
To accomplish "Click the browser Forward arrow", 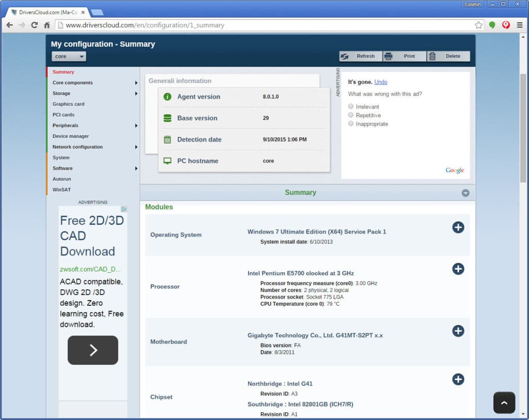I will click(x=22, y=25).
